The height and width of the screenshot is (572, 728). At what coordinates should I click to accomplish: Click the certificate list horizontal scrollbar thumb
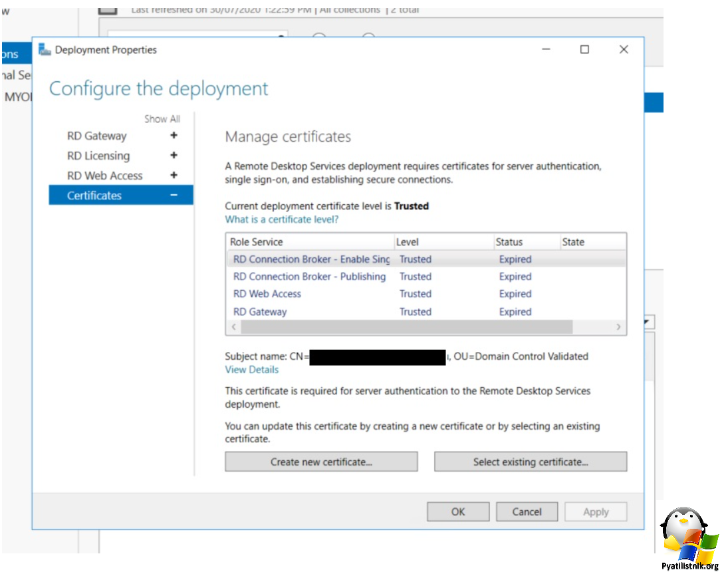[407, 327]
